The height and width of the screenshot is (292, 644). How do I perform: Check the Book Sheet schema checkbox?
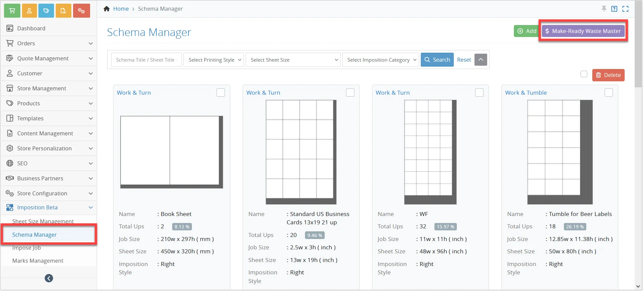point(221,92)
